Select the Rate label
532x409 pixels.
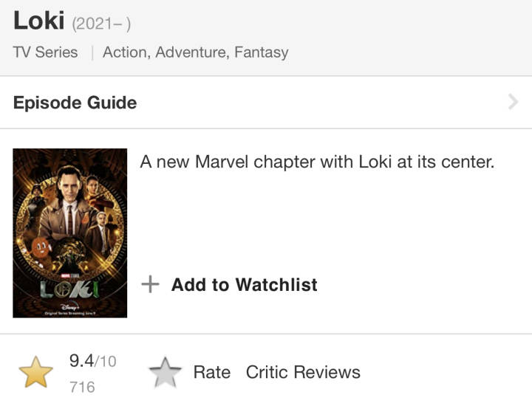pyautogui.click(x=212, y=372)
